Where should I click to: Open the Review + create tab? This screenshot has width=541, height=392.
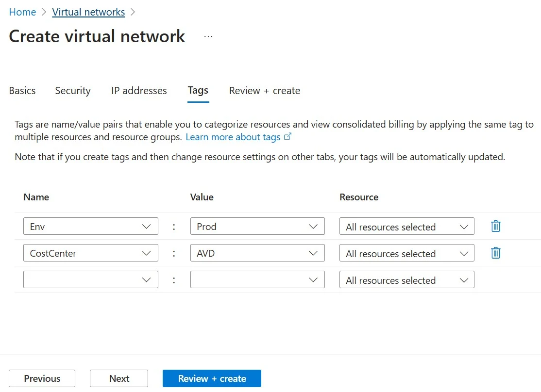point(265,91)
